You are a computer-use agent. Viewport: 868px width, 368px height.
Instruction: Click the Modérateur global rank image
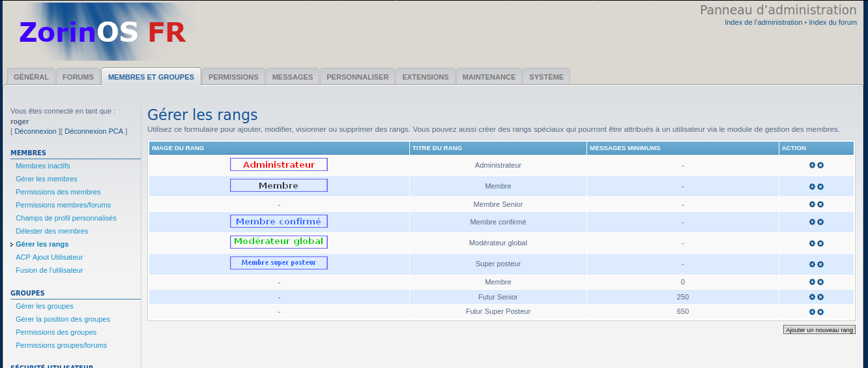click(278, 241)
